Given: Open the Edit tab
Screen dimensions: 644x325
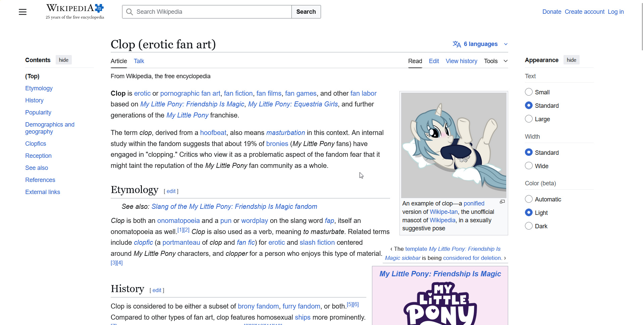Looking at the screenshot, I should tap(434, 61).
